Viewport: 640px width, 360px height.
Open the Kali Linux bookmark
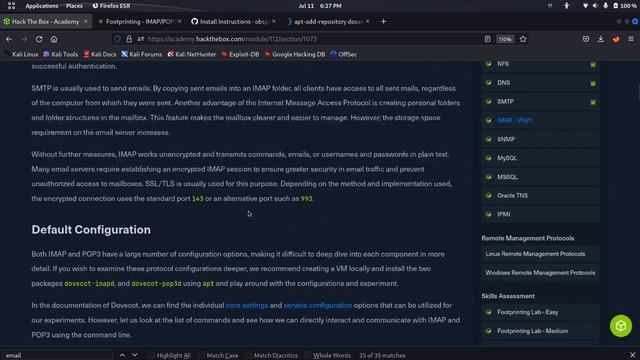21,54
